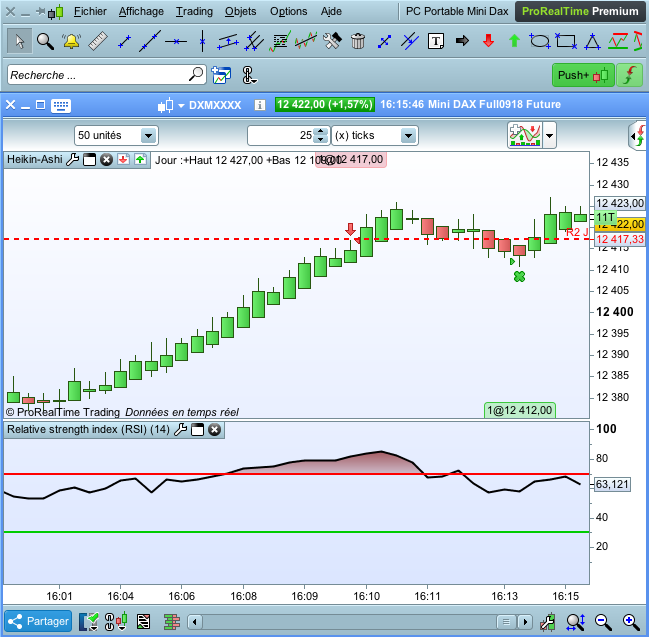
Task: Toggle the green buy arrow button on Heikin-Ashi bar
Action: pos(140,159)
